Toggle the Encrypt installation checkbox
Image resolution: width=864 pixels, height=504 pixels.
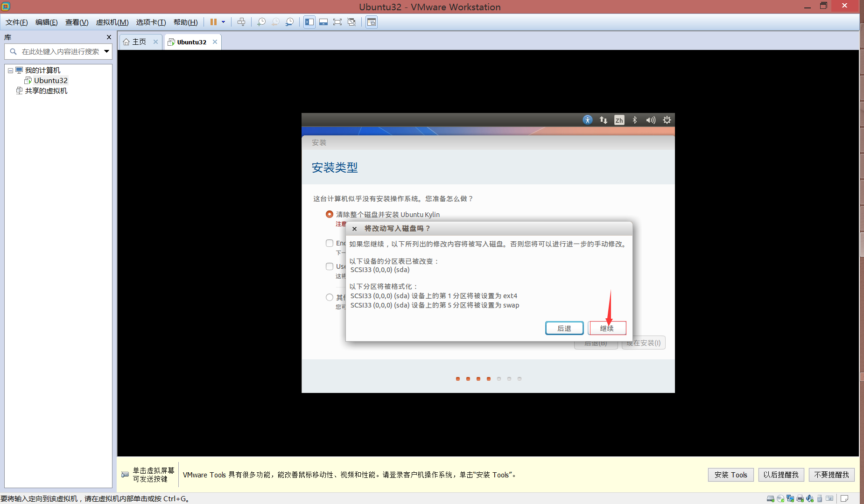[330, 243]
